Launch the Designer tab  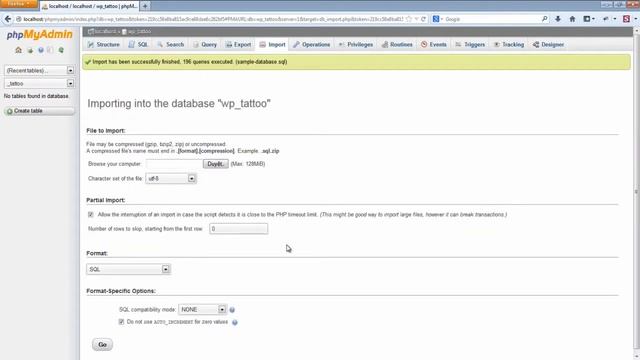coord(548,44)
